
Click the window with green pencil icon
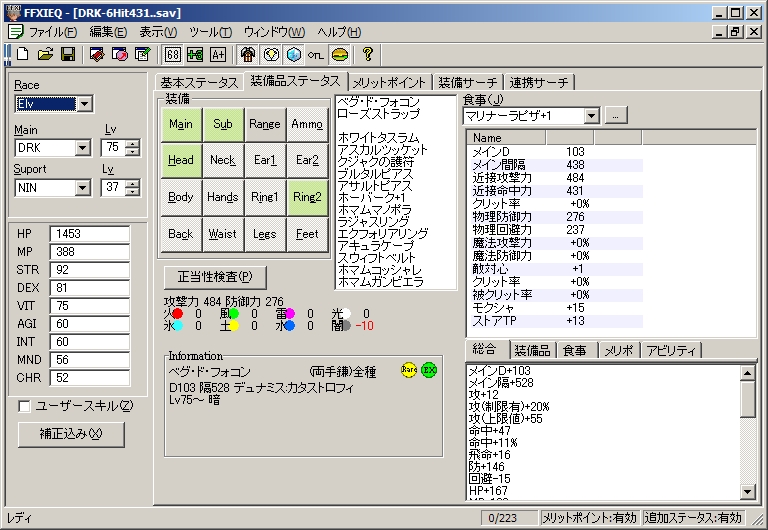(x=143, y=54)
